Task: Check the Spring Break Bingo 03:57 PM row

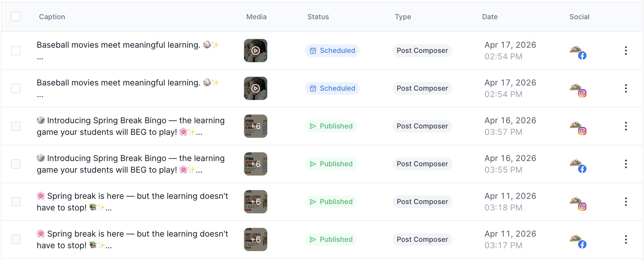Action: pyautogui.click(x=16, y=126)
